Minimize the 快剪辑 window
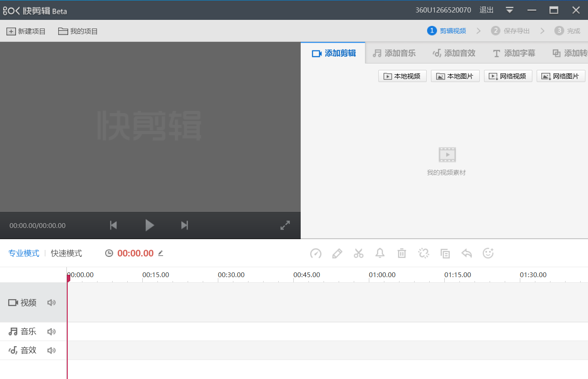 click(x=532, y=10)
